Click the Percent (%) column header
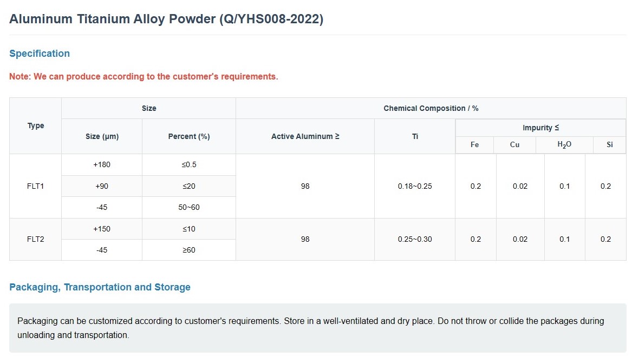Image resolution: width=632 pixels, height=364 pixels. pos(188,136)
